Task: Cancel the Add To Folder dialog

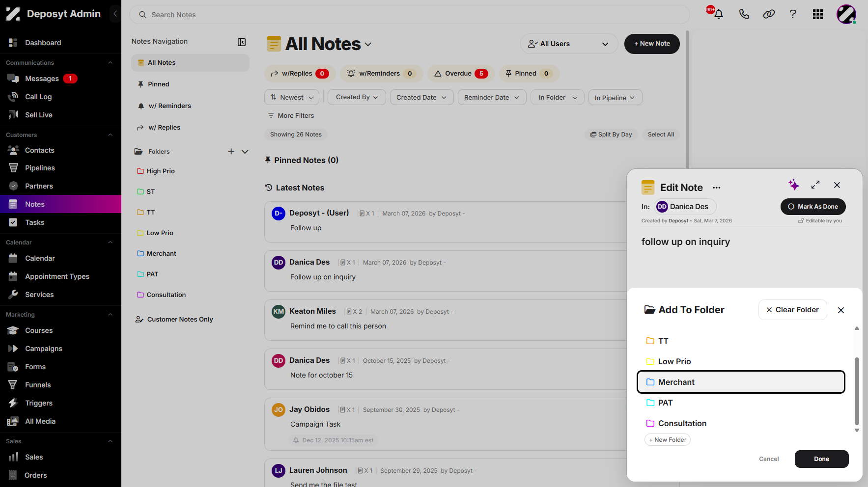Action: [x=769, y=459]
